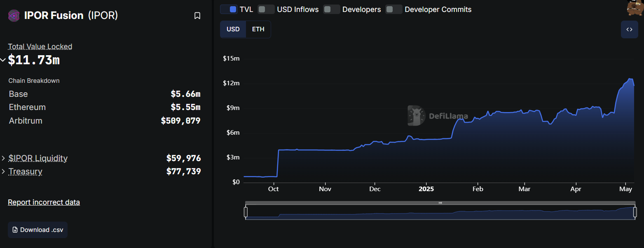
Task: Turn on the Developers metric toggle
Action: (x=332, y=9)
